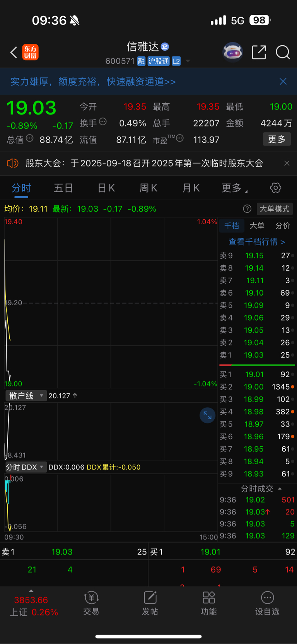Image resolution: width=297 pixels, height=644 pixels.
Task: Tap the battery indicator showing 98
Action: pos(260,20)
